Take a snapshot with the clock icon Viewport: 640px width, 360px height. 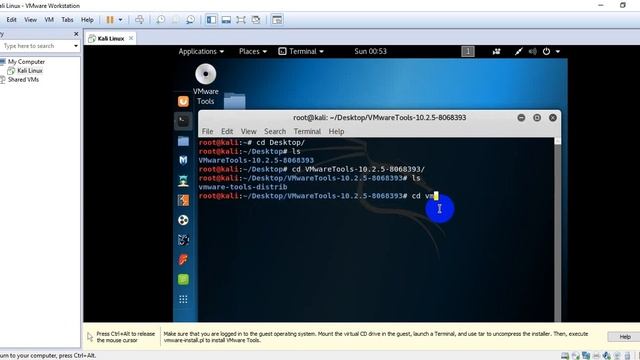click(x=161, y=20)
